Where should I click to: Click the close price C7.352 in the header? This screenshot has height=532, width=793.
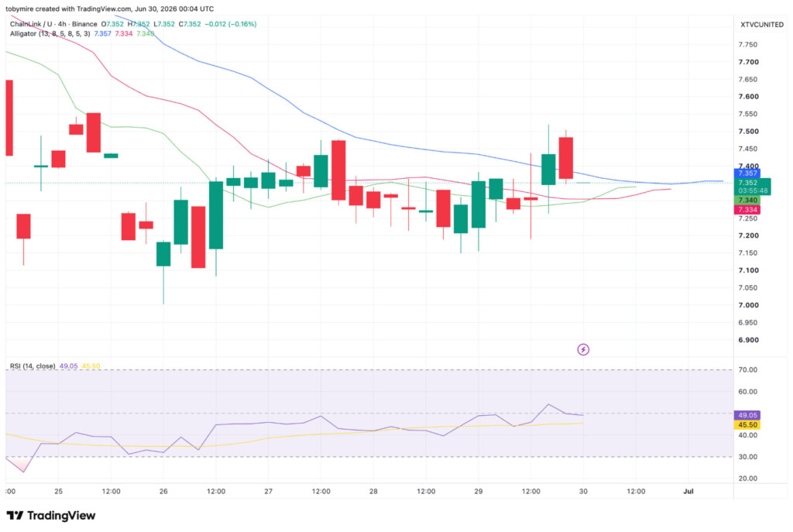point(190,24)
